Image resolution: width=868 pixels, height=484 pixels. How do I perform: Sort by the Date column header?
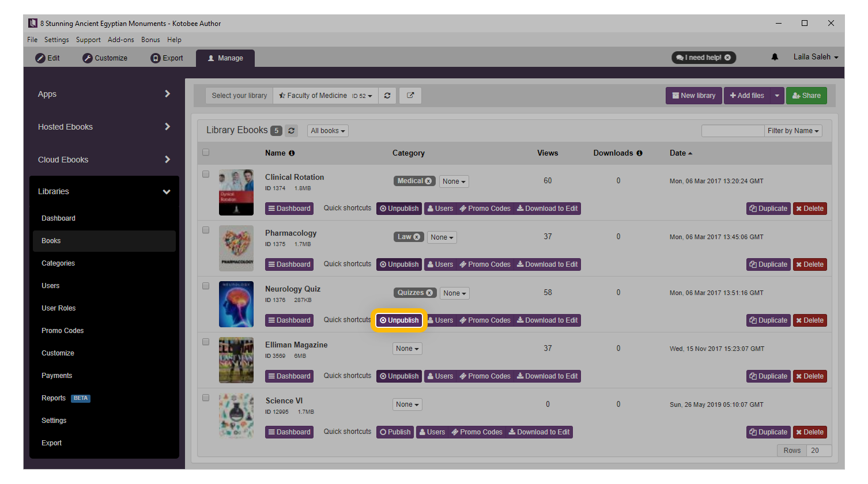pos(681,153)
